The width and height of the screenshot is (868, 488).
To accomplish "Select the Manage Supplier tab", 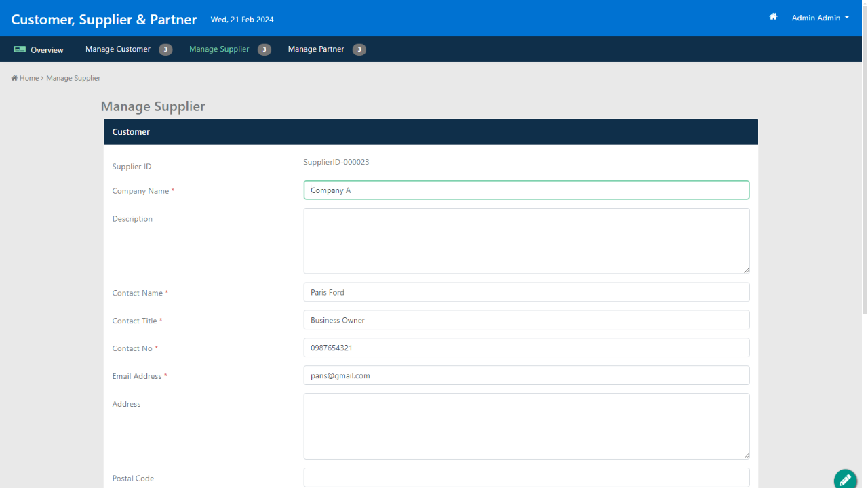I will coord(219,49).
